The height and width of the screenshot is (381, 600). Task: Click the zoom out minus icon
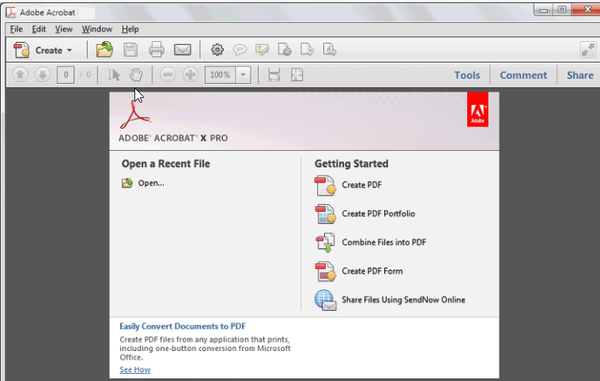168,75
